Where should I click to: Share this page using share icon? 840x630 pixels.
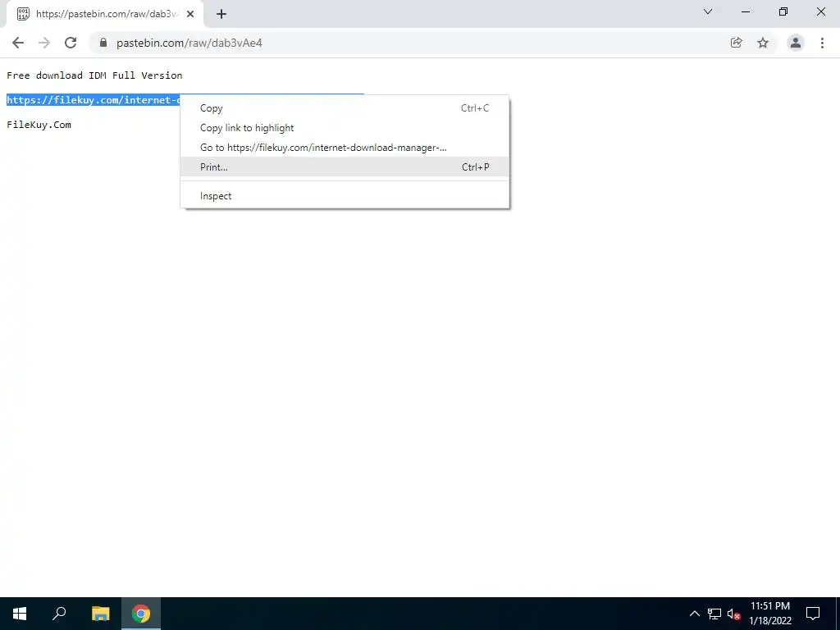tap(737, 43)
